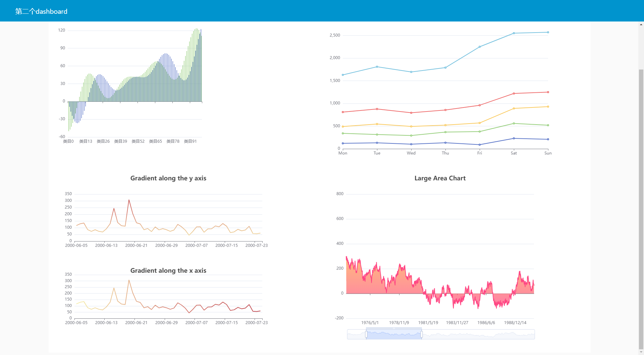Screen dimensions: 644x355
Task: Click the 1976/5/1 date label below area chart
Action: click(370, 322)
